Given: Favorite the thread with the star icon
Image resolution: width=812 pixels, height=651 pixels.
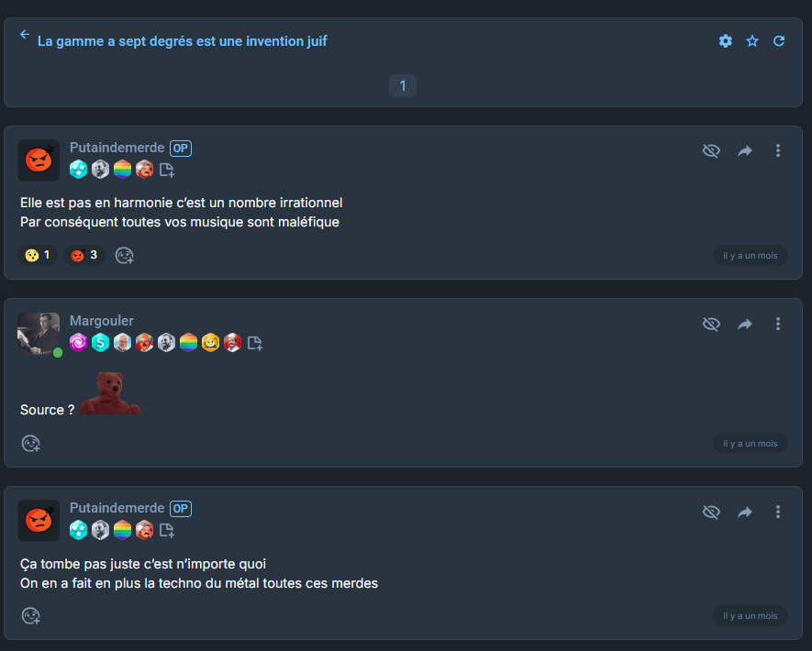Looking at the screenshot, I should (x=752, y=41).
